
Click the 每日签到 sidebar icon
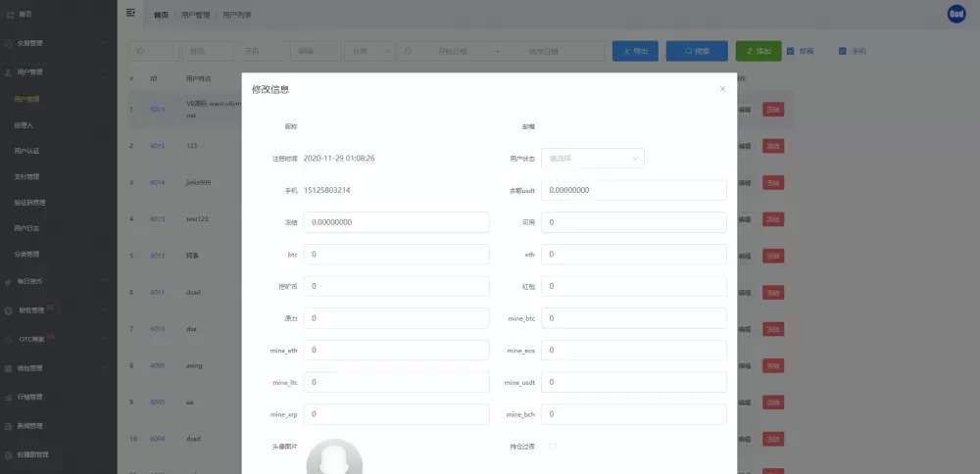click(x=9, y=281)
